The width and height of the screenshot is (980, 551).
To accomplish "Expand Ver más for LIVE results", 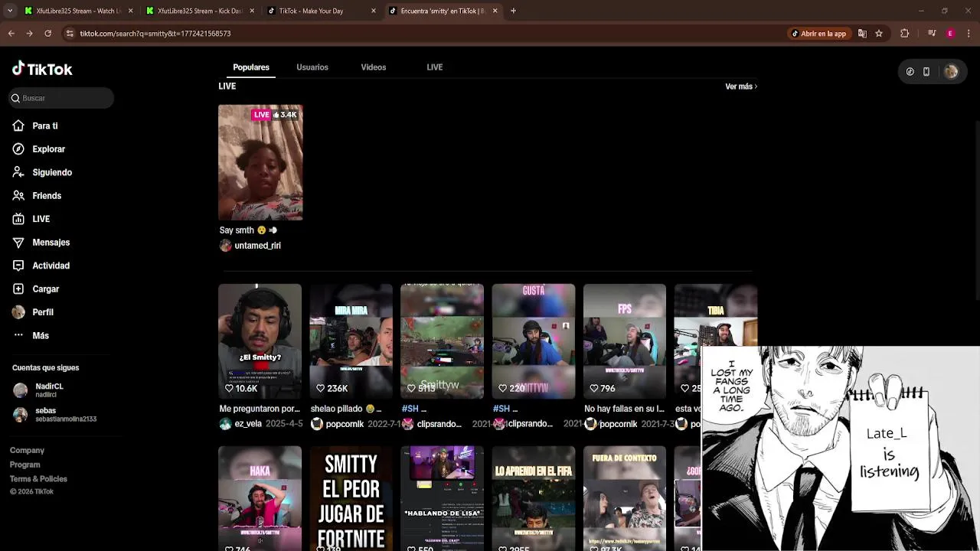I will tap(741, 86).
